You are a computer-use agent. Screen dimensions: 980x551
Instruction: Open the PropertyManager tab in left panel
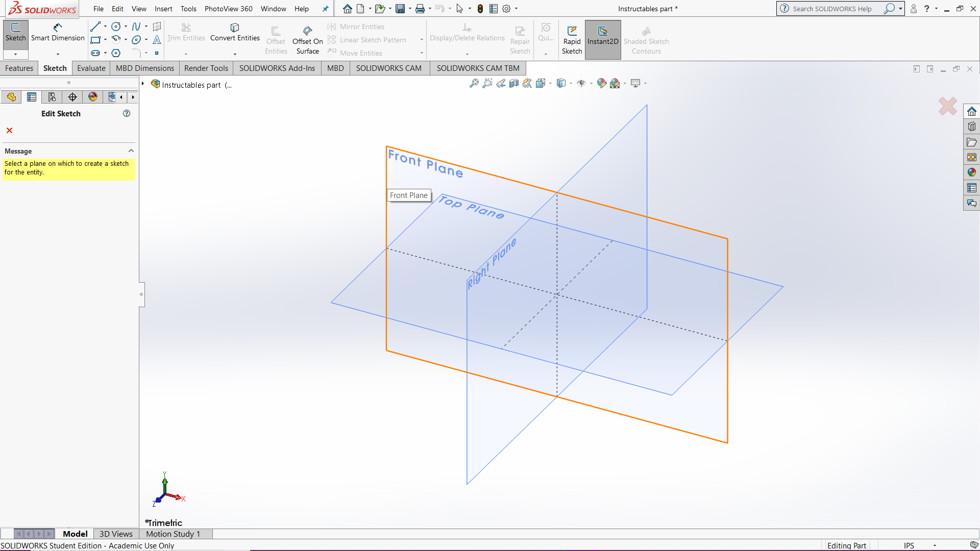tap(32, 96)
